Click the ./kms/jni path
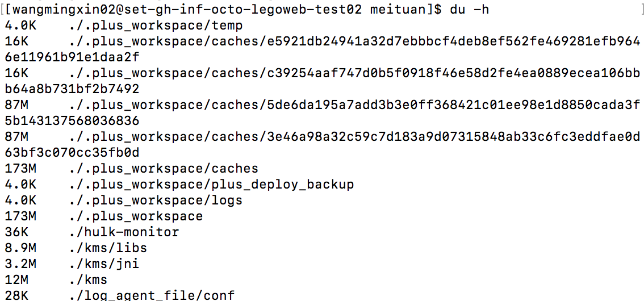Viewport: 644px width, 301px height. coord(103,264)
